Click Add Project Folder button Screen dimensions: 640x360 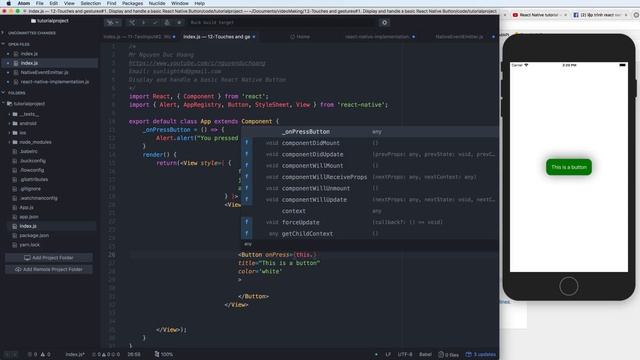(49, 258)
